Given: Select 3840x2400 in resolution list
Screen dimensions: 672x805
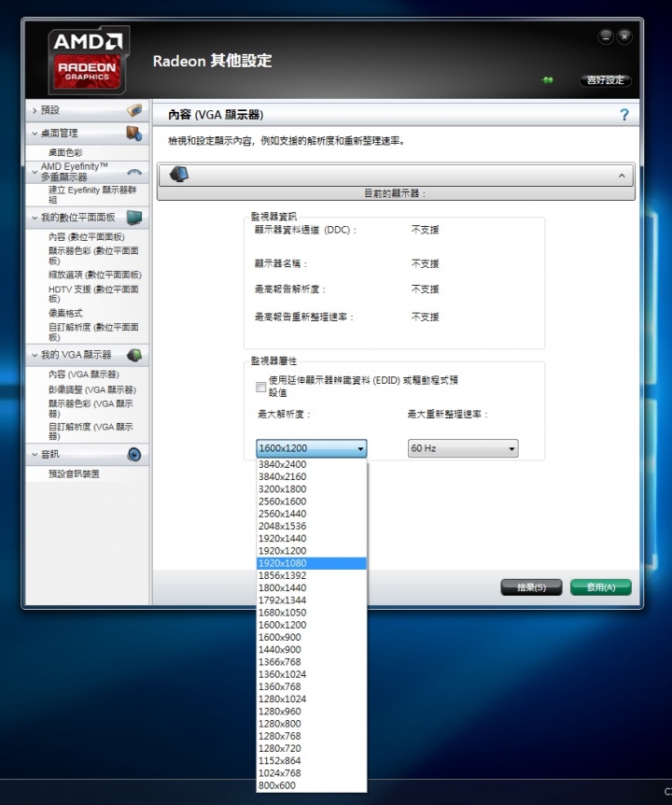Looking at the screenshot, I should pos(312,465).
